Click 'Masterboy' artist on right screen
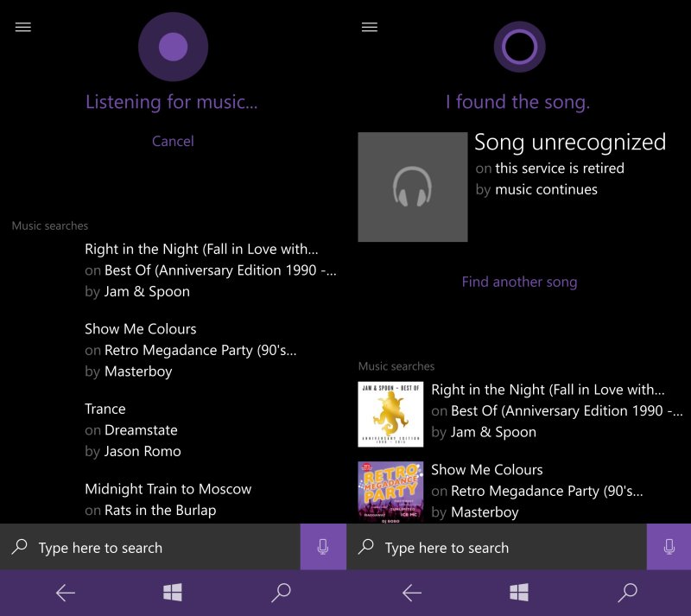 pyautogui.click(x=485, y=512)
